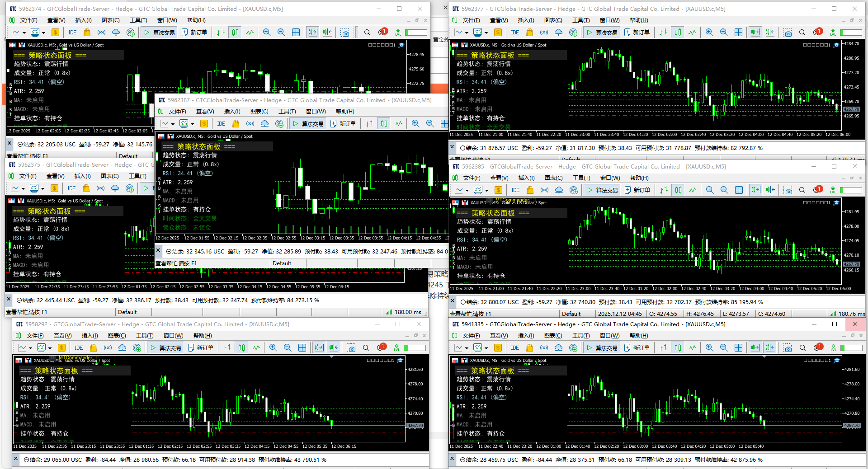Expand the indicators dropdown arrow in window 5962374

[43, 33]
